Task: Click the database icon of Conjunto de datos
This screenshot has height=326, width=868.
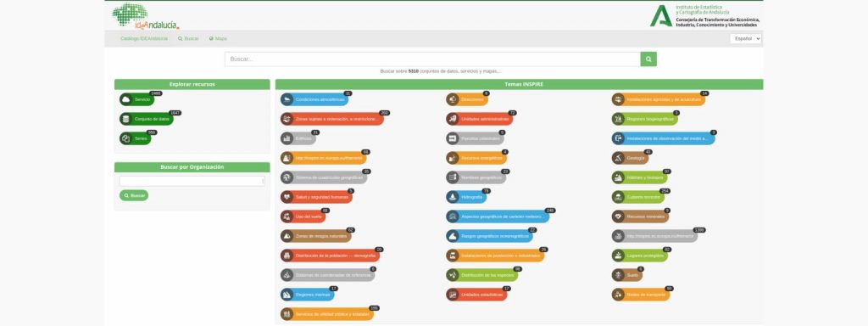Action: tap(125, 119)
